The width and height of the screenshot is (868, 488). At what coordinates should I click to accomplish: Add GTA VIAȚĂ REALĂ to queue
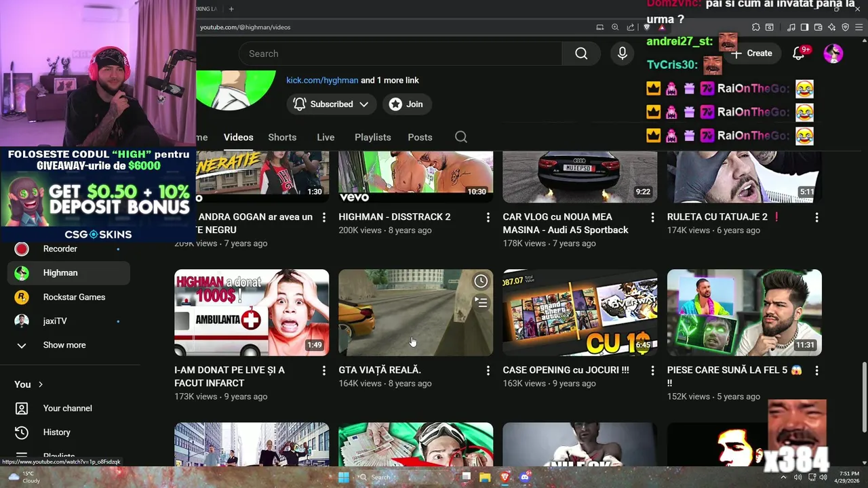click(481, 302)
